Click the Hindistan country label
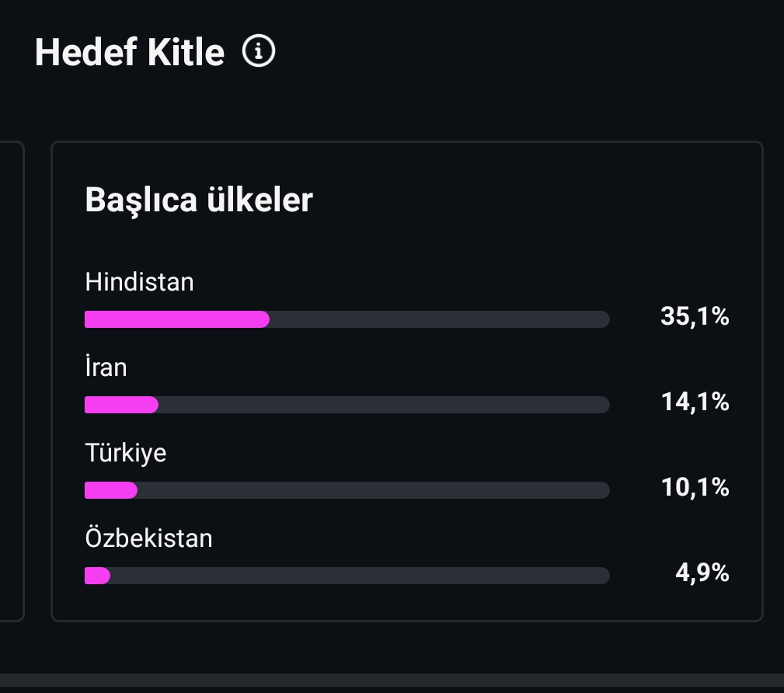Viewport: 784px width, 693px height. coord(140,281)
